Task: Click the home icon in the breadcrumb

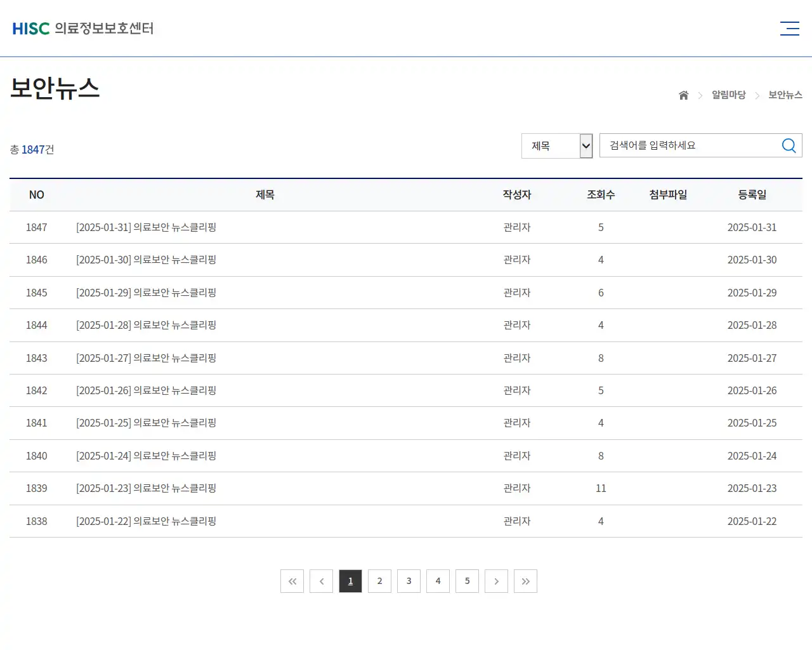Action: [x=683, y=95]
